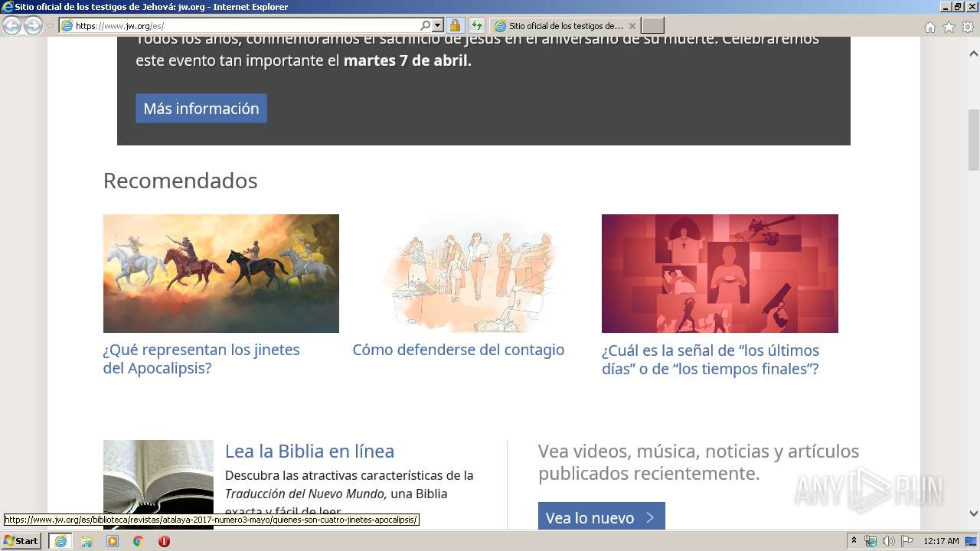Click the Vea lo nuevo button
The image size is (980, 551).
point(602,517)
